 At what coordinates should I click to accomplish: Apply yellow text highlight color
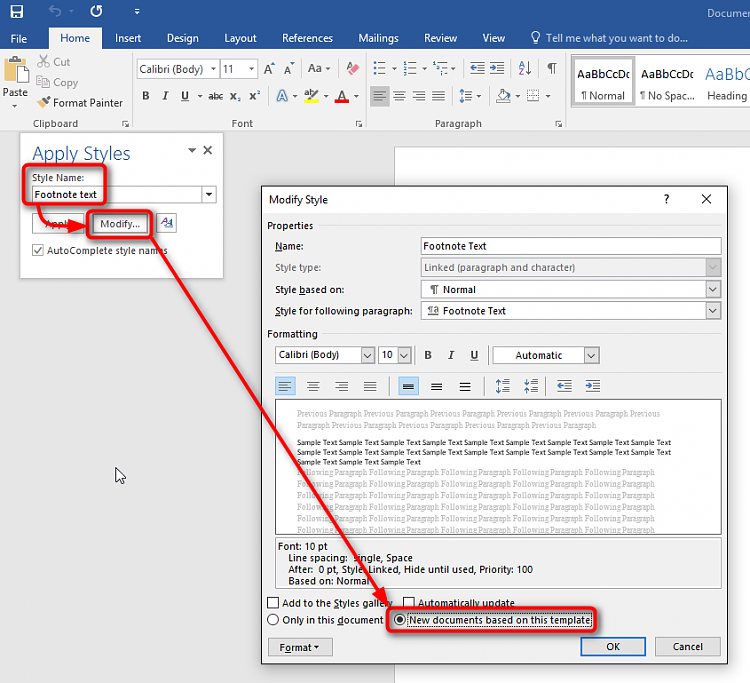[311, 96]
